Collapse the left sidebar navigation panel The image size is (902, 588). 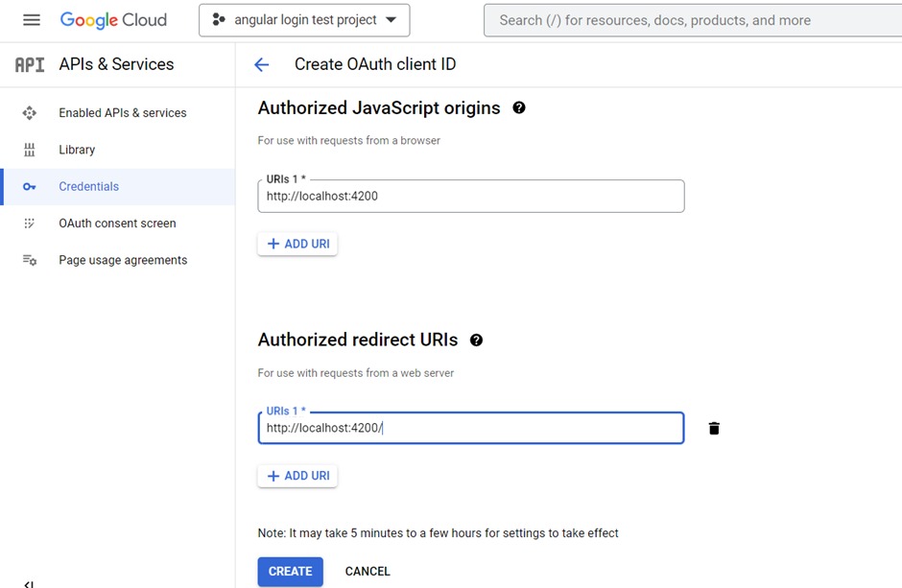[x=29, y=582]
